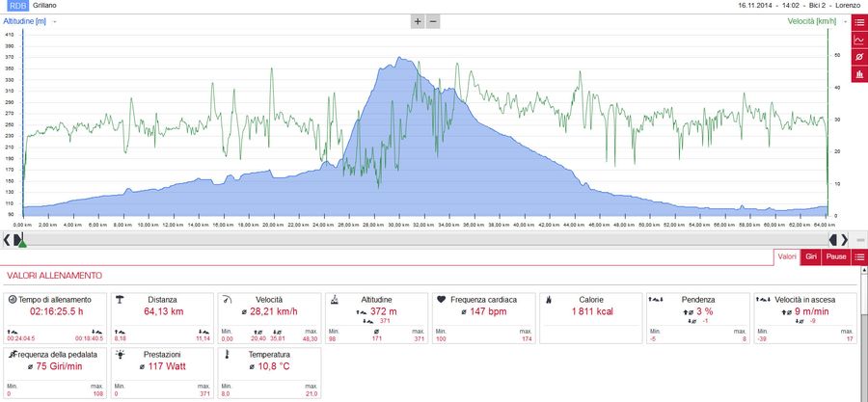868x402 pixels.
Task: Switch to bar chart view icon
Action: point(859,73)
